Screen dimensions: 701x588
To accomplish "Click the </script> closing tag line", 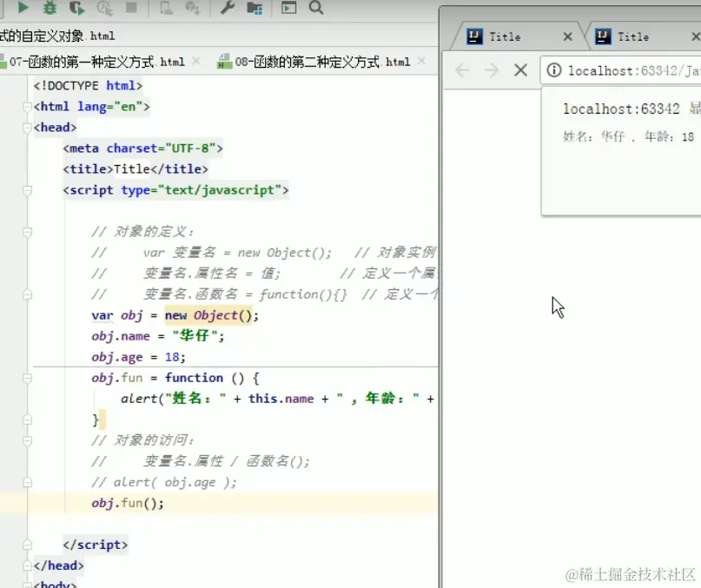I will pos(96,545).
